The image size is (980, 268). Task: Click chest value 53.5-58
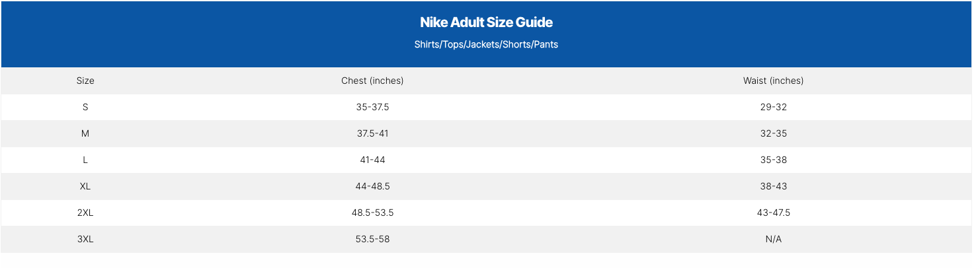[x=372, y=239]
